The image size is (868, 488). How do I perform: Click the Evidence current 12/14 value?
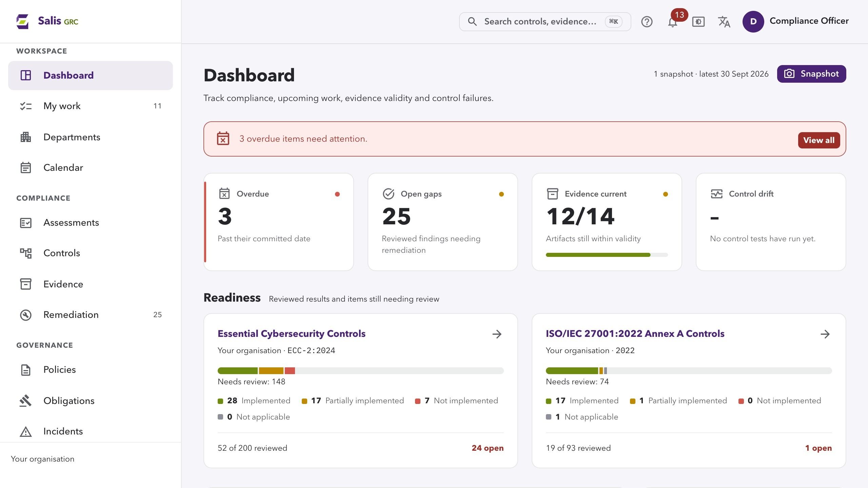pyautogui.click(x=580, y=217)
